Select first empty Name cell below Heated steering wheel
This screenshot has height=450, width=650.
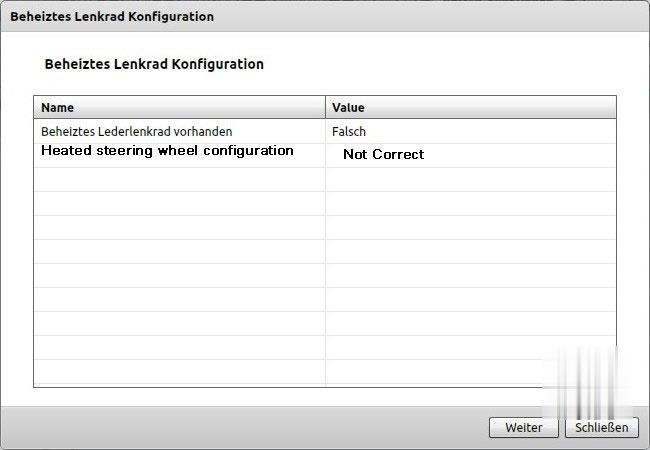pyautogui.click(x=179, y=179)
